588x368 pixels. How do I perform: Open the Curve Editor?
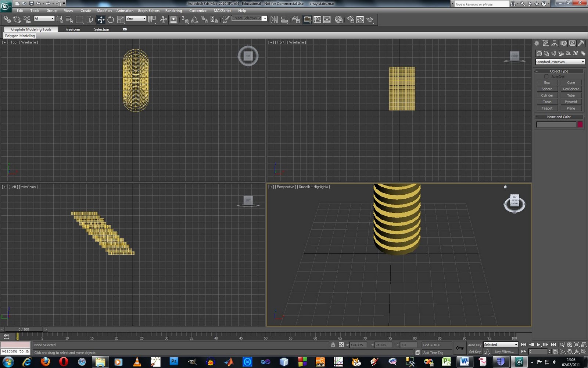pyautogui.click(x=317, y=20)
